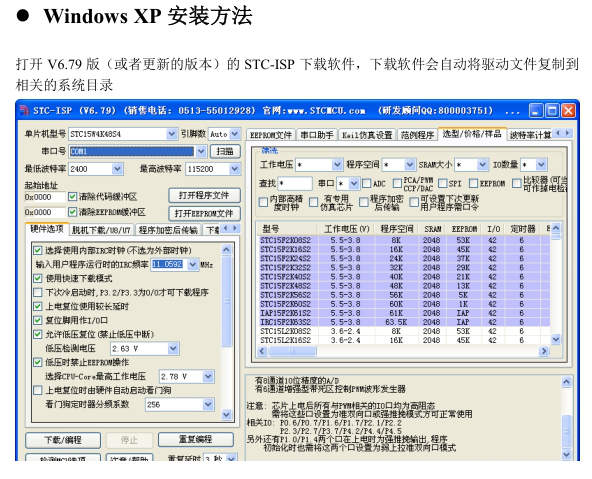This screenshot has height=479, width=592.
Task: Open the 串口 filter dropdown
Action: (x=353, y=183)
